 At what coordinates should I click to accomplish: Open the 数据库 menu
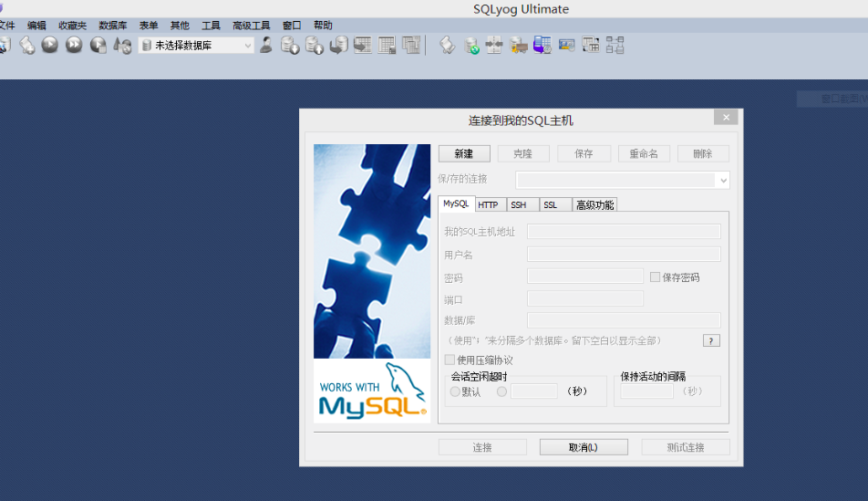(x=113, y=25)
